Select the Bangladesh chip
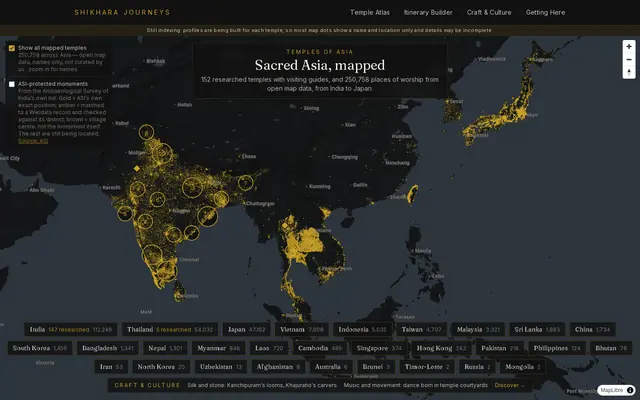The height and width of the screenshot is (400, 640). coord(108,348)
